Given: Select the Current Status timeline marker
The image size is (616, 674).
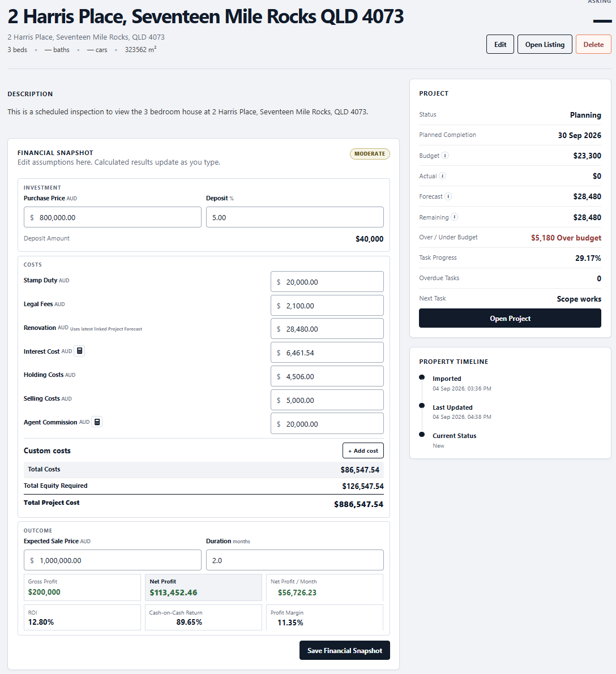Looking at the screenshot, I should tap(422, 434).
